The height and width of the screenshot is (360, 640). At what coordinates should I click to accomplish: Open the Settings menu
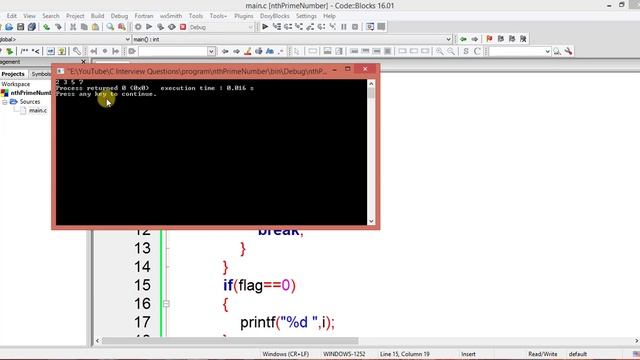(x=306, y=16)
